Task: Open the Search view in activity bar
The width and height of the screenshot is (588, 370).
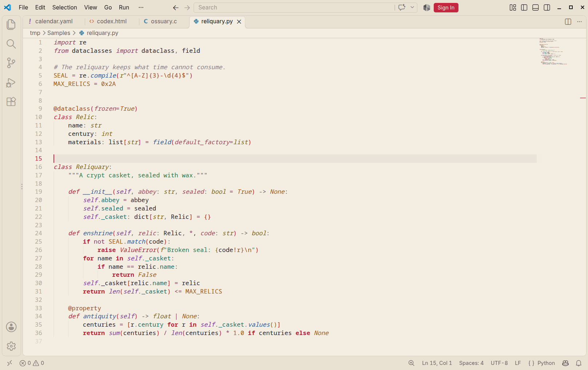Action: click(x=11, y=44)
